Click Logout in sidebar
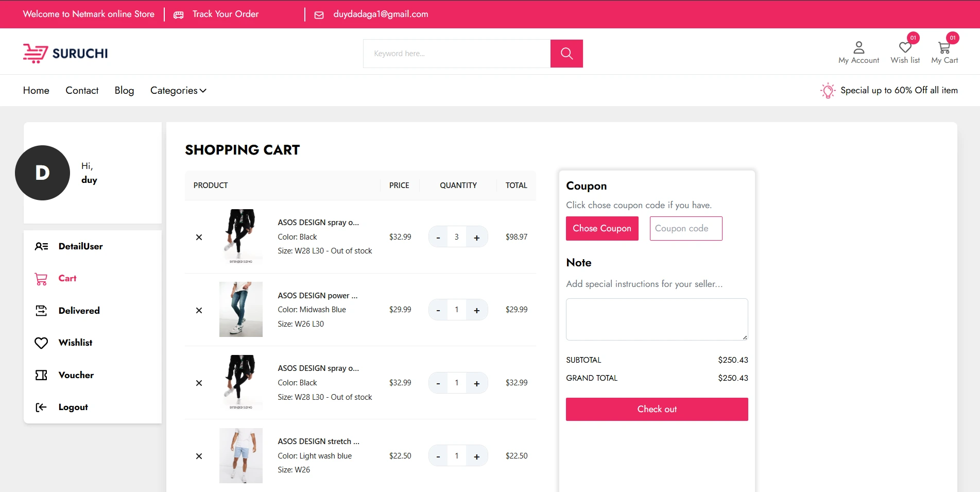 73,407
